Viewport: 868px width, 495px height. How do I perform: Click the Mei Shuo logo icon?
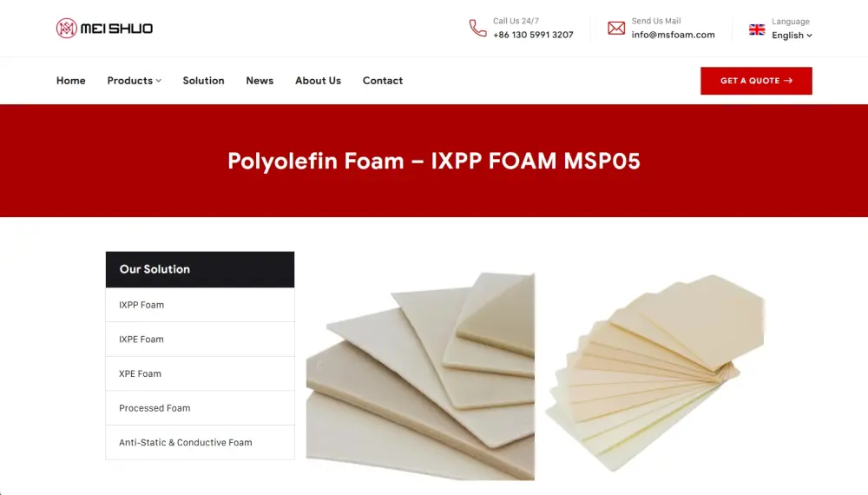coord(67,29)
